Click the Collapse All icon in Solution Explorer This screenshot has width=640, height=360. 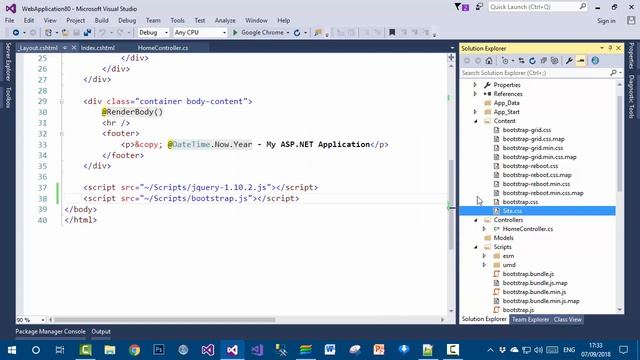click(543, 61)
